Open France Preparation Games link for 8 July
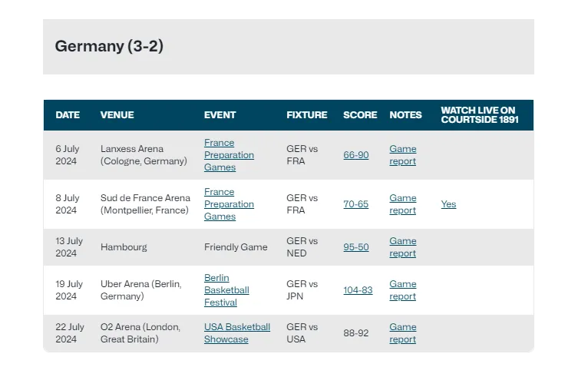 pos(229,204)
